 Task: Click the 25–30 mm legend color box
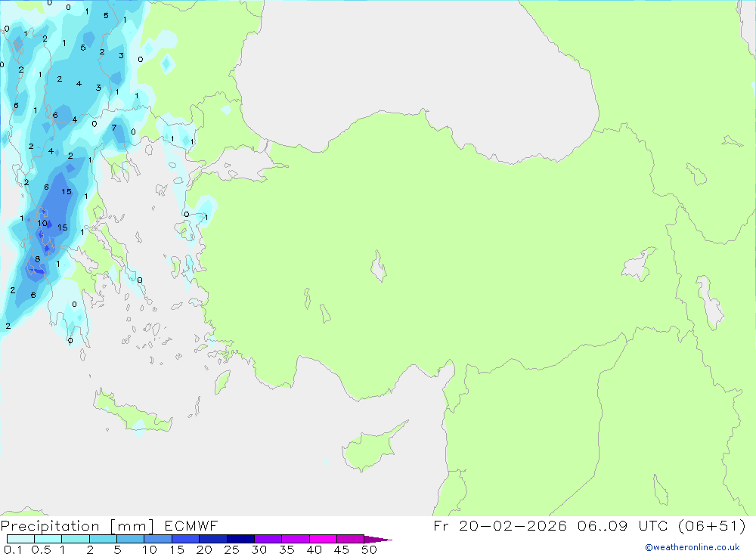[240, 539]
